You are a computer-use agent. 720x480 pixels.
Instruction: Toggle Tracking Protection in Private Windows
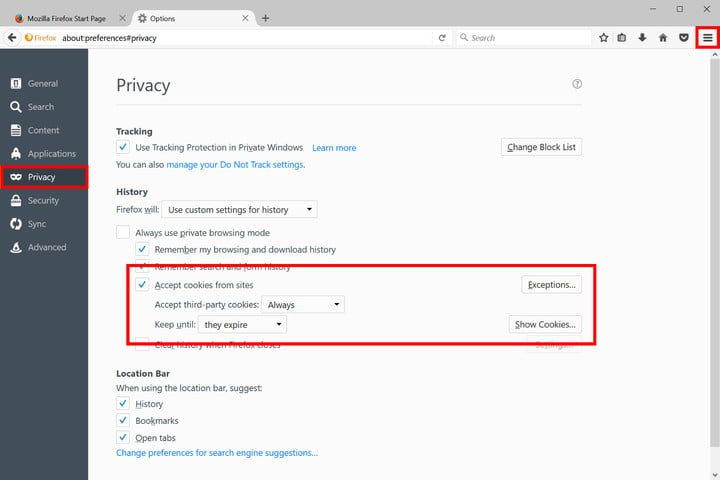pos(123,147)
